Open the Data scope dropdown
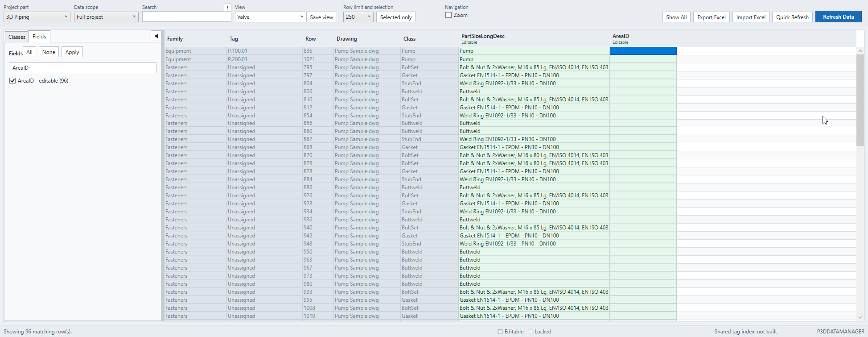 pos(106,17)
